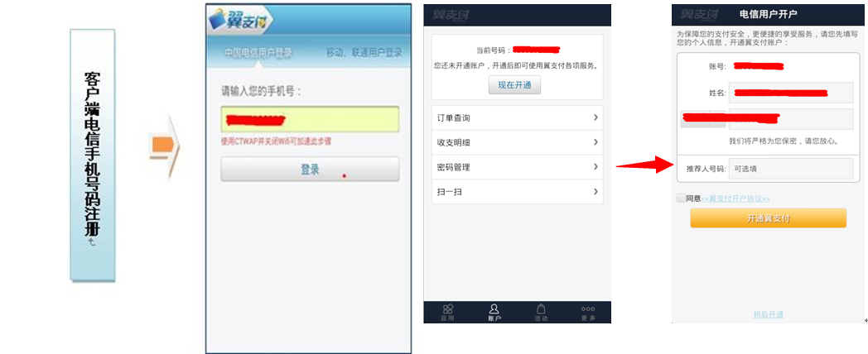This screenshot has height=354, width=868.
Task: Open 更多 icon in bottom navigation
Action: click(x=588, y=313)
